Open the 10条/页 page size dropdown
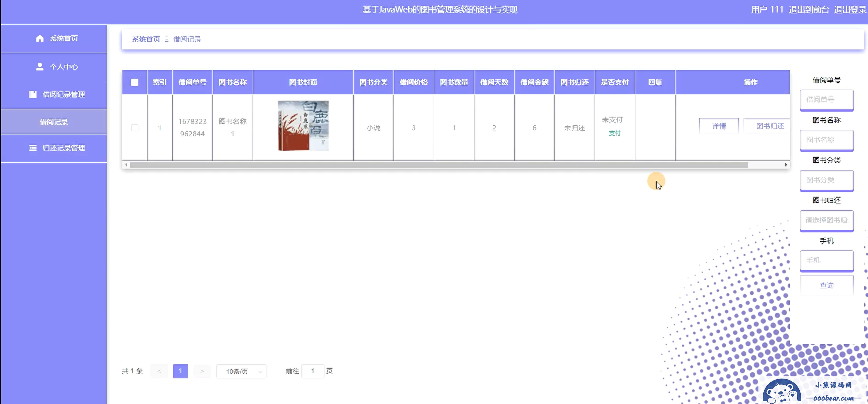Viewport: 868px width, 404px height. point(241,371)
